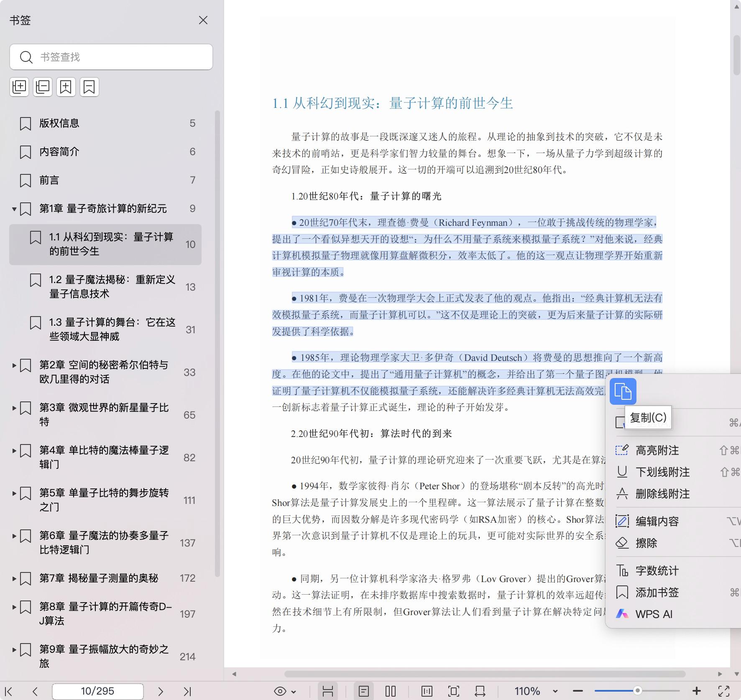
Task: Toggle continuous scrolling mode
Action: coord(328,691)
